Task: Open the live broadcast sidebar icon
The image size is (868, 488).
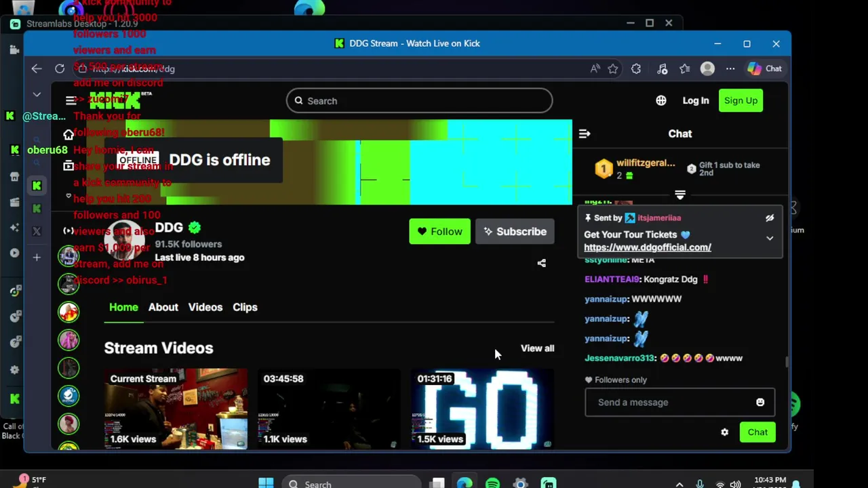Action: point(68,231)
